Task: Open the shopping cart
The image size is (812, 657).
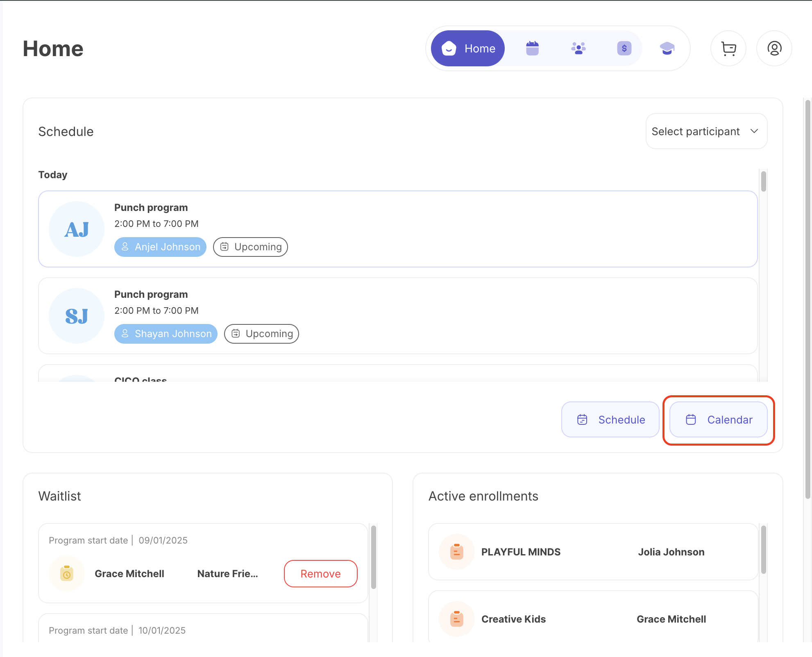Action: 728,48
